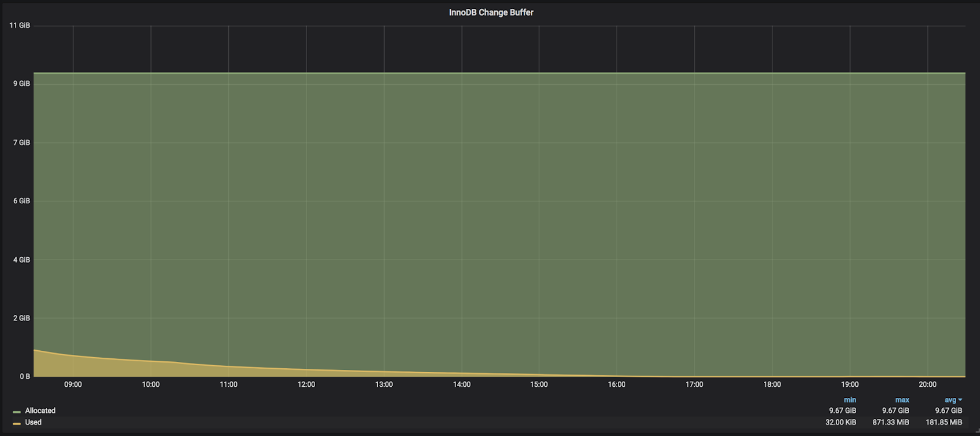Sort legend by the max column
Screen dimensions: 980x436
(902, 400)
